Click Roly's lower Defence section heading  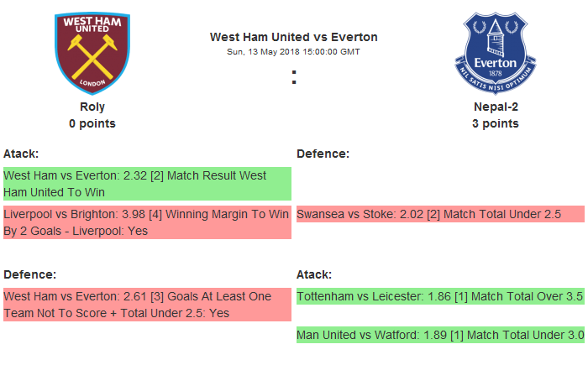point(29,274)
